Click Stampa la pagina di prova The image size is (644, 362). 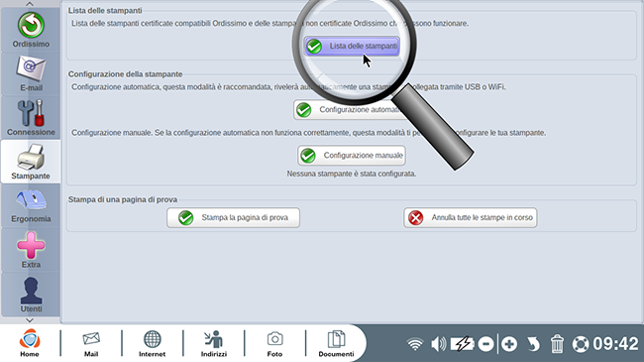[x=233, y=217]
